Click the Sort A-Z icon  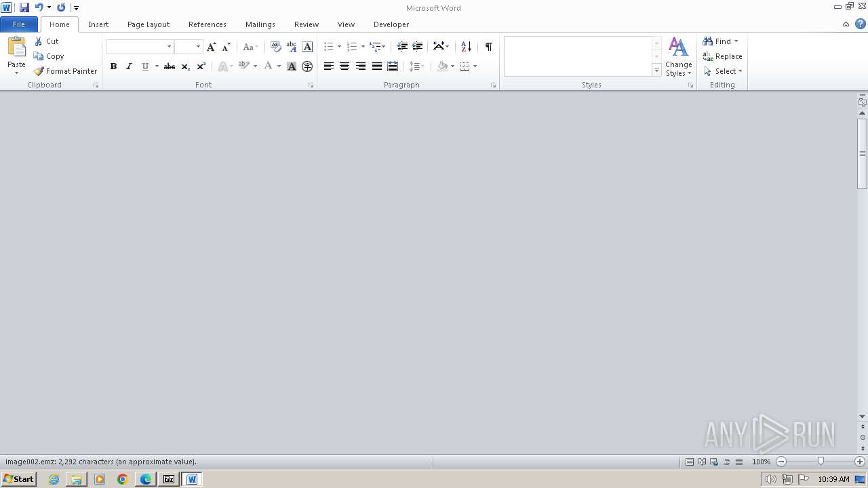pos(466,47)
